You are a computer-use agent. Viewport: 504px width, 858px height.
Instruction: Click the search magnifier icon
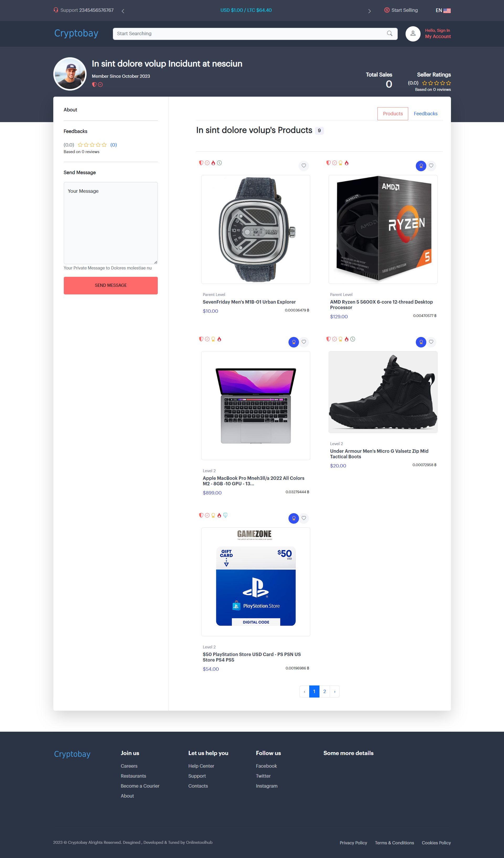389,33
